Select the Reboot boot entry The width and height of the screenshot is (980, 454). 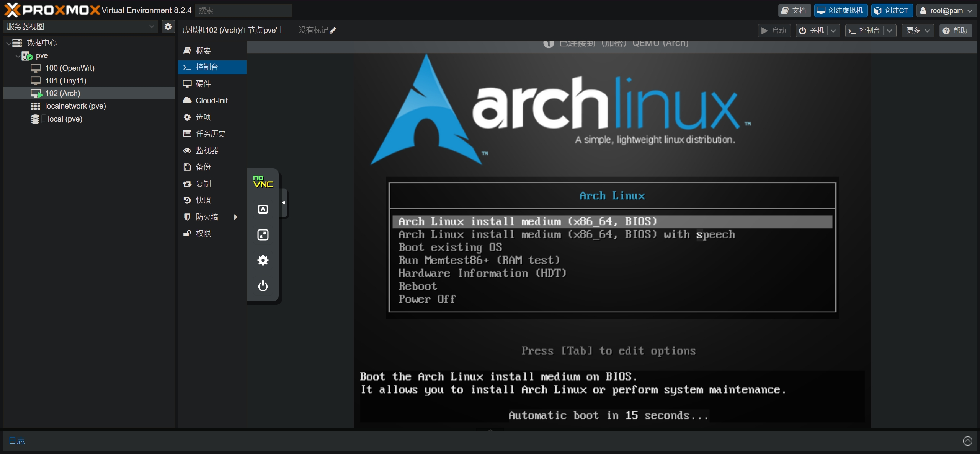[612, 286]
